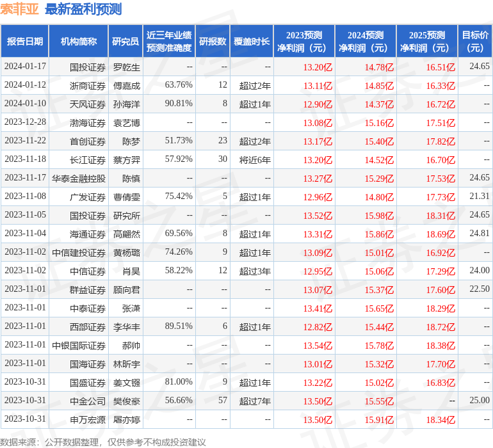
Task: Click target price 24.81
Action: (480, 233)
